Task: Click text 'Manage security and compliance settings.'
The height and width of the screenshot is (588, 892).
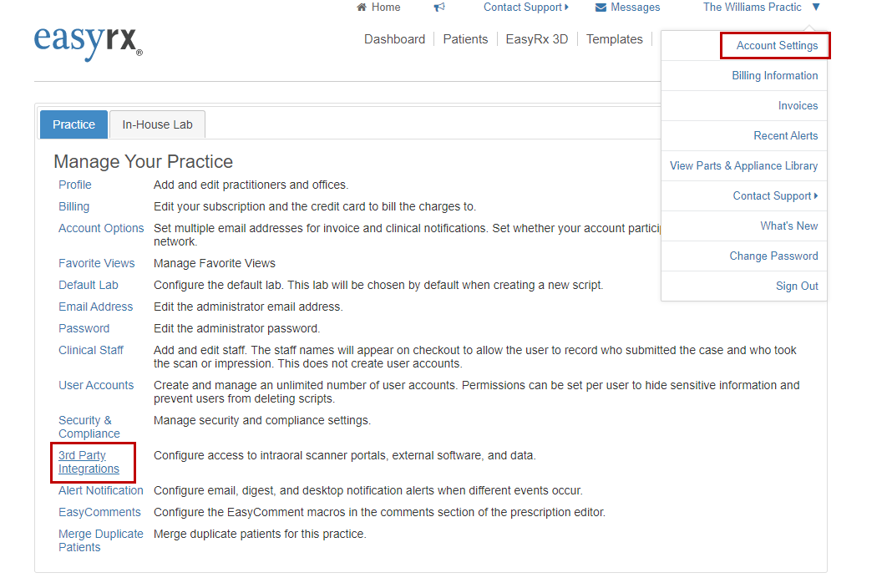Action: (262, 420)
